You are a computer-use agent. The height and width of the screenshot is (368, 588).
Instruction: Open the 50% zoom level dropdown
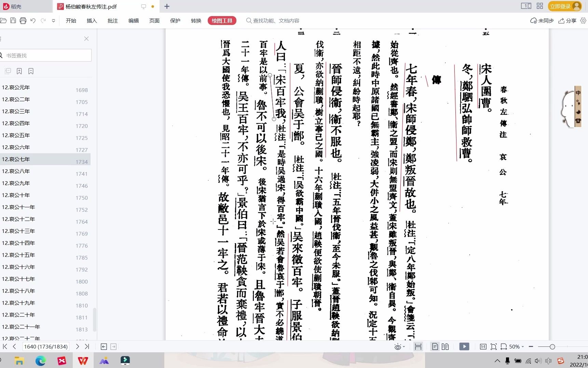click(x=516, y=346)
